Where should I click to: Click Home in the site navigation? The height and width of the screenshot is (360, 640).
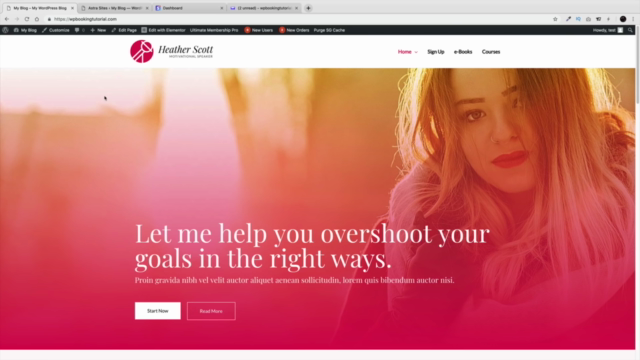click(404, 52)
